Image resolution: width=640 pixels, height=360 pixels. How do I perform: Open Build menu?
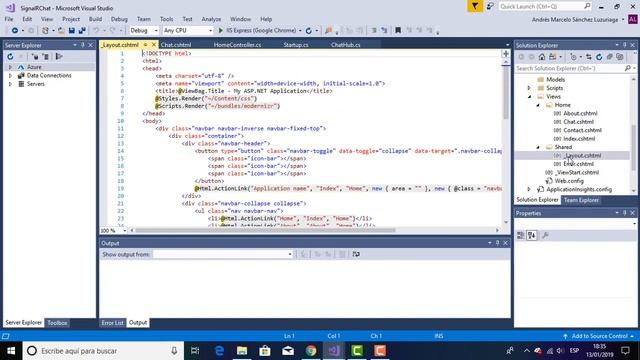[x=95, y=19]
